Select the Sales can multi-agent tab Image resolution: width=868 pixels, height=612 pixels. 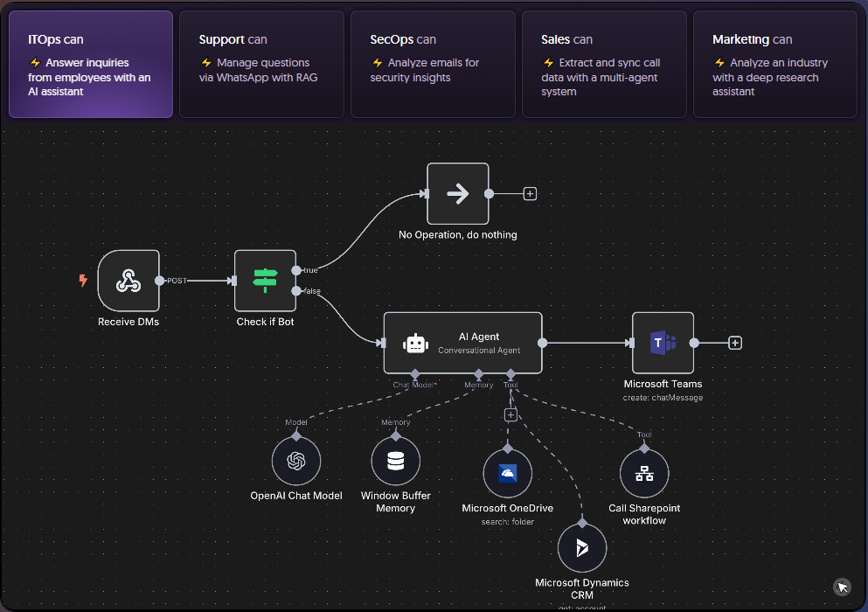point(604,62)
